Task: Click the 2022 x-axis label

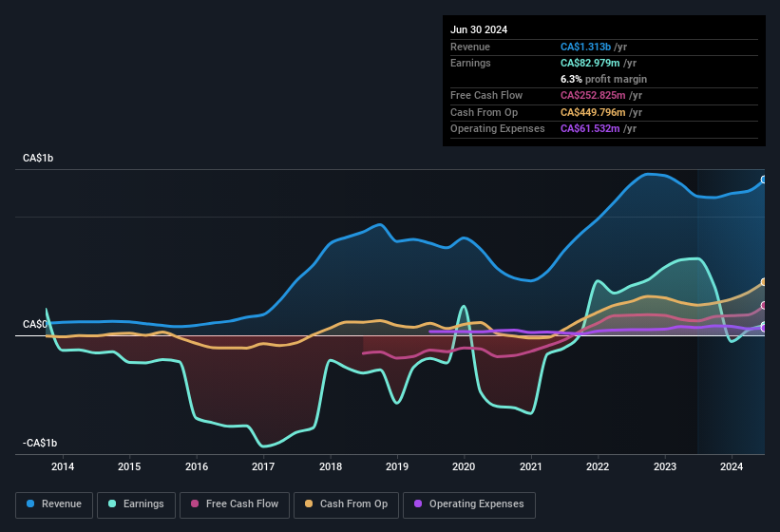Action: 598,466
